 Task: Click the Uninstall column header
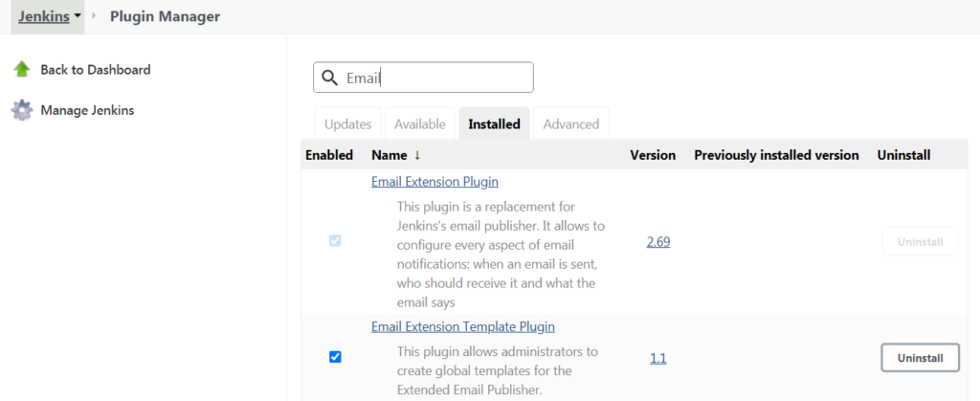(x=903, y=155)
